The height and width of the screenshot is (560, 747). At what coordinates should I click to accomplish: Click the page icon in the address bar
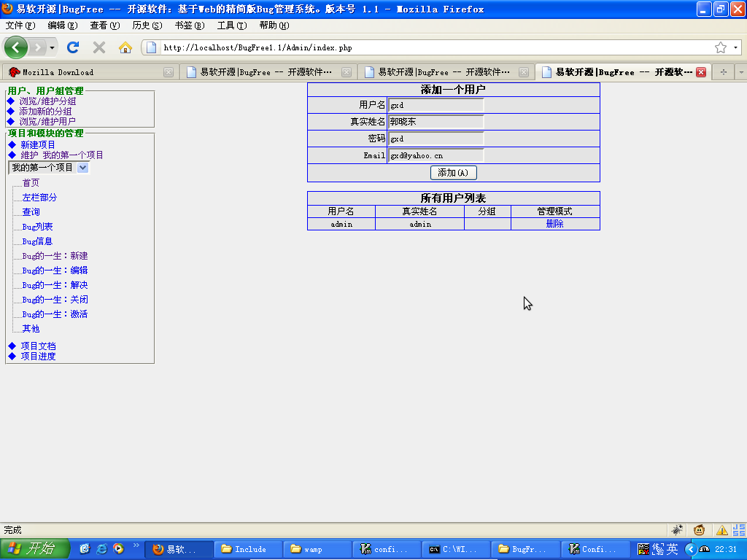[x=152, y=47]
